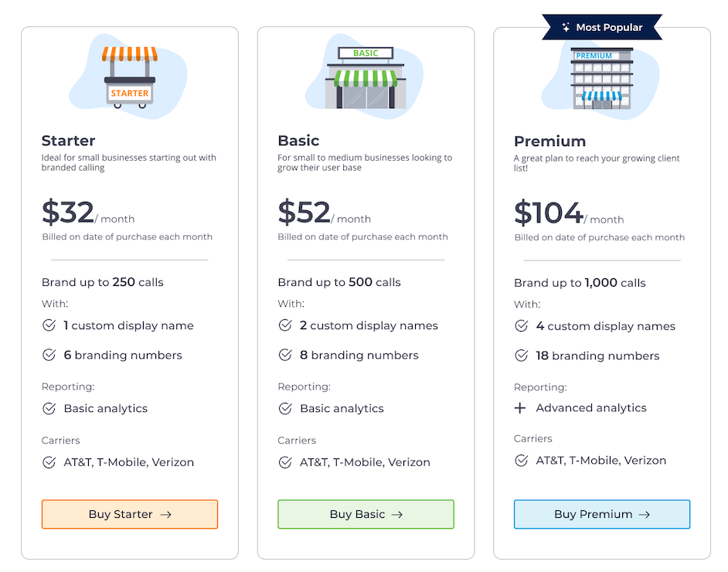Click the Basic storefront illustration
The height and width of the screenshot is (572, 728).
[366, 77]
